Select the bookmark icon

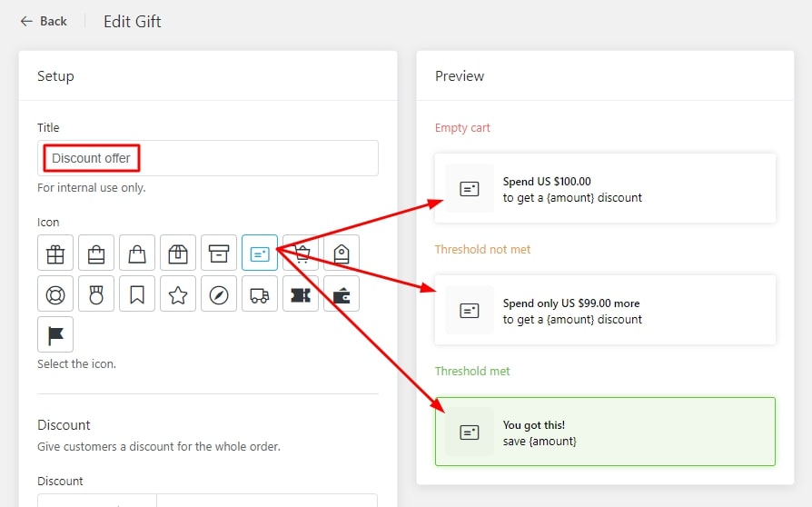(137, 294)
